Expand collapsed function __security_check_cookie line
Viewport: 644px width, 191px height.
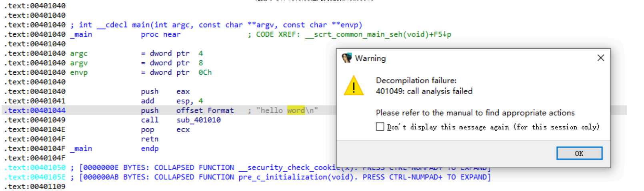point(247,167)
